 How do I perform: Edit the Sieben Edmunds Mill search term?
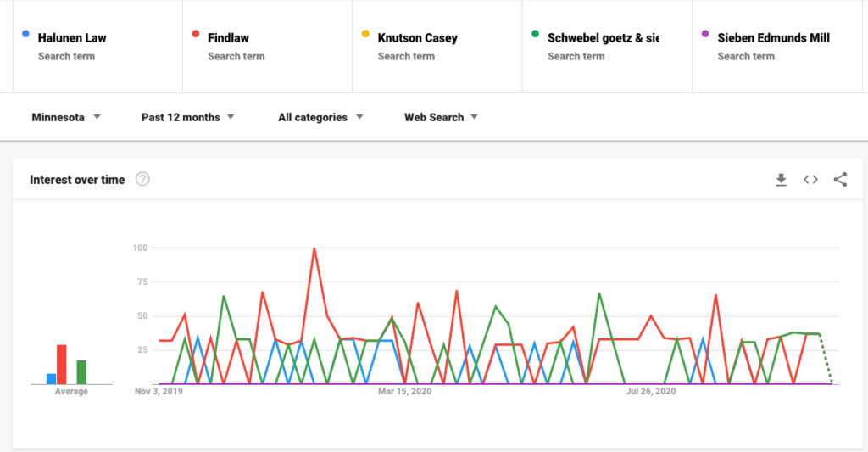773,38
